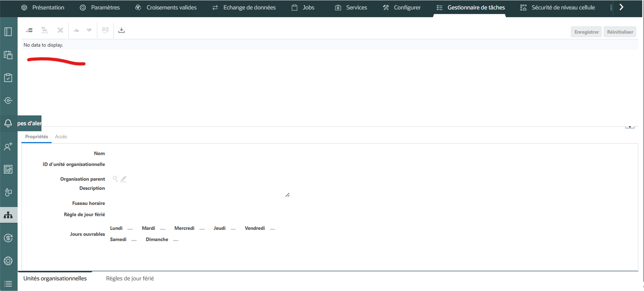Click the Mercredi day label
The width and height of the screenshot is (644, 291).
184,228
